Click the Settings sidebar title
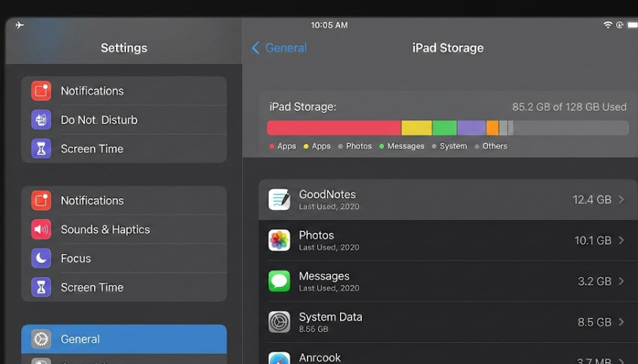 click(124, 48)
